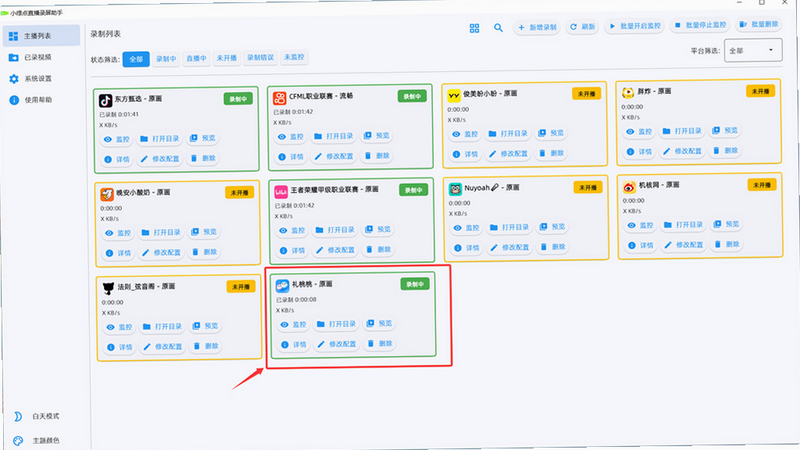Open folder (打开目录) for 胖炸
800x450 pixels.
(x=683, y=131)
